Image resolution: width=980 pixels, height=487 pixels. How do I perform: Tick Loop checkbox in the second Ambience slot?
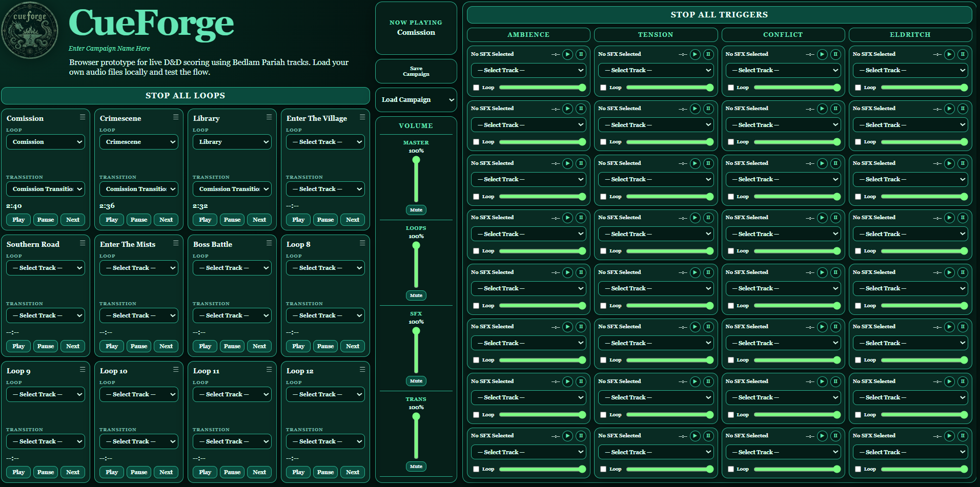pos(476,142)
